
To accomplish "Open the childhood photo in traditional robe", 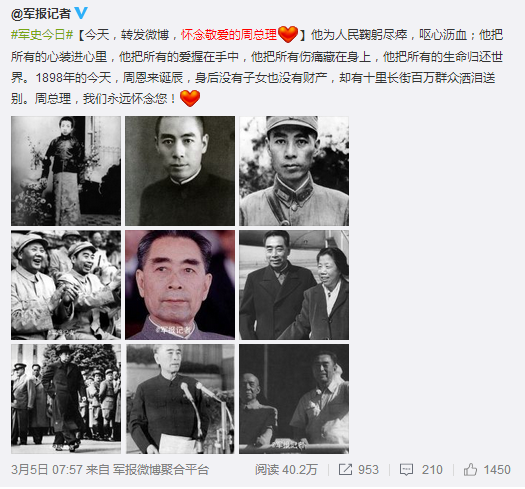I will pyautogui.click(x=66, y=171).
